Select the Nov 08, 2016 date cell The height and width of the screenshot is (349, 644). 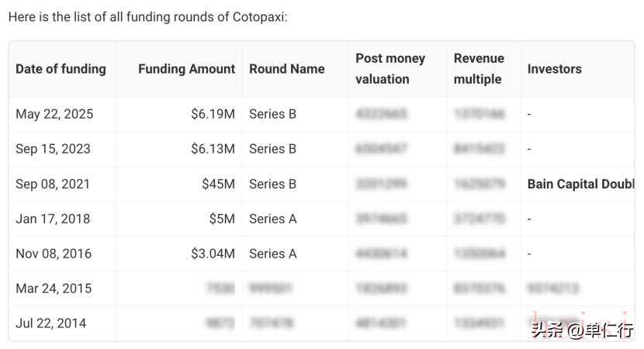point(53,254)
